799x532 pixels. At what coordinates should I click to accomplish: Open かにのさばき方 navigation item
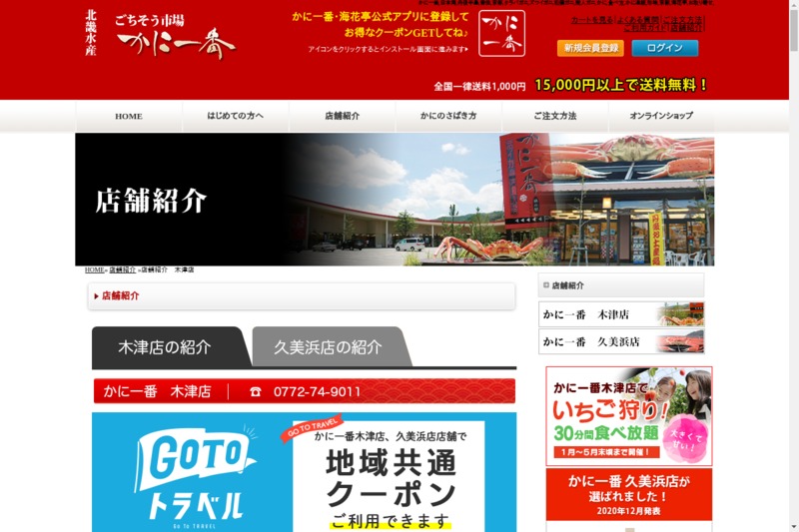coord(448,117)
